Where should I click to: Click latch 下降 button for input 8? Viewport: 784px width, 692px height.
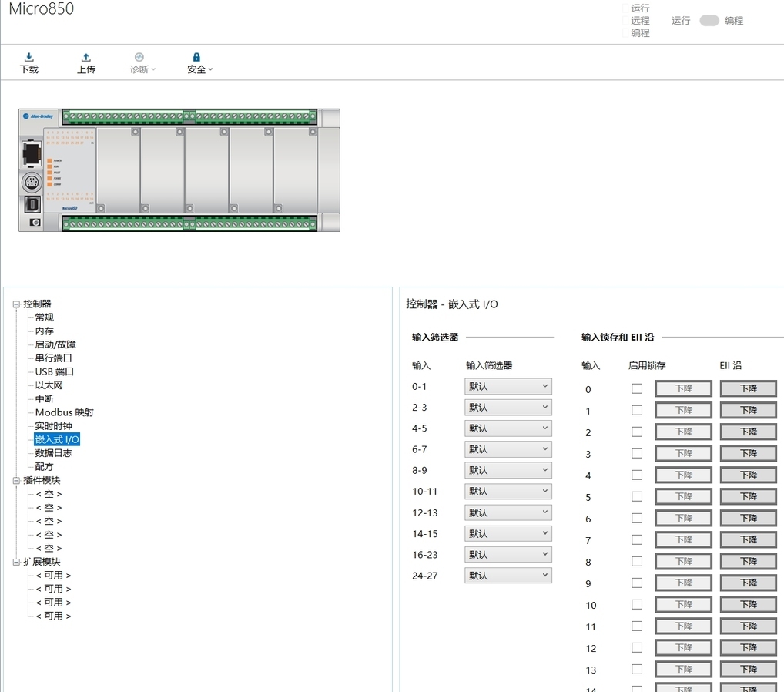[x=684, y=562]
